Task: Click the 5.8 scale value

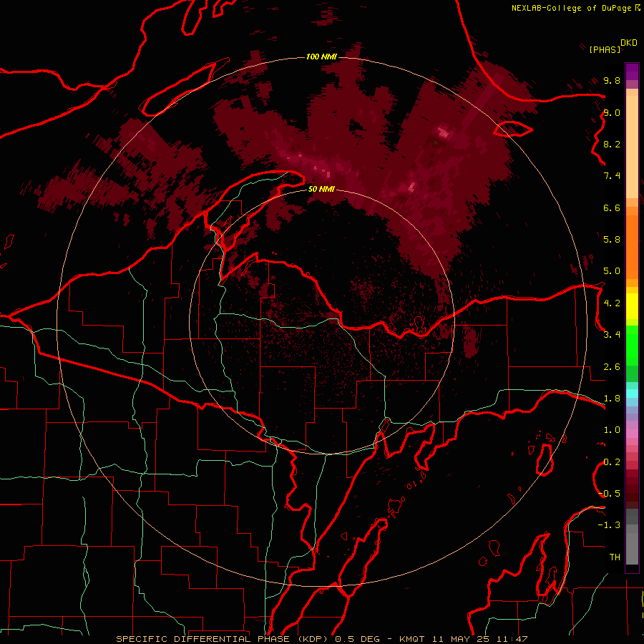Action: coord(612,239)
